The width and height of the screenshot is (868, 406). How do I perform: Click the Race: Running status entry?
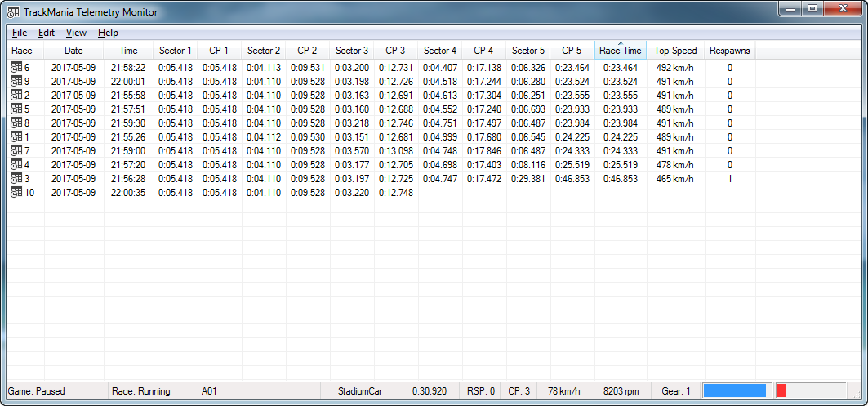[141, 391]
